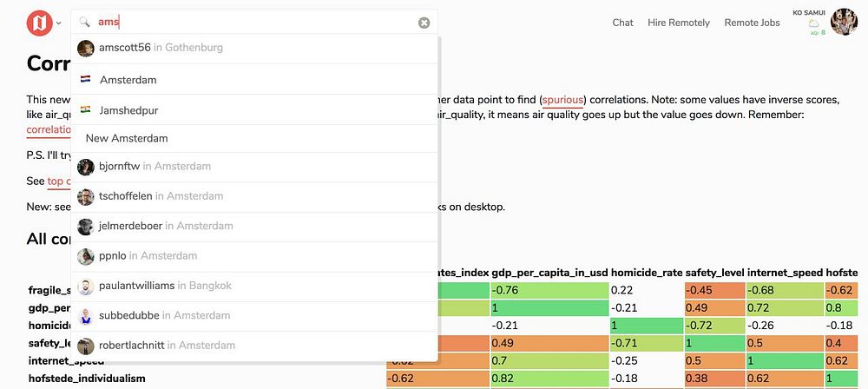The image size is (868, 389).
Task: Expand the chevron beside the logo
Action: (x=59, y=23)
